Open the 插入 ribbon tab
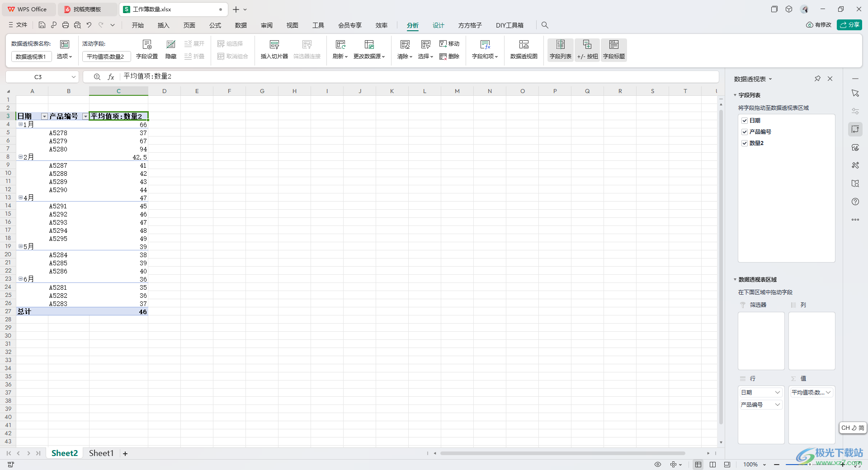This screenshot has width=868, height=470. pyautogui.click(x=164, y=25)
